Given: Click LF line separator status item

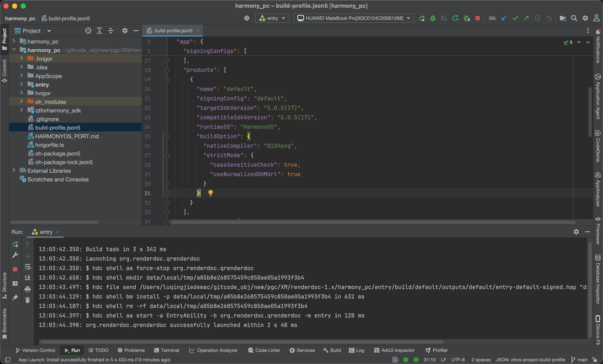Looking at the screenshot, I should click(443, 360).
